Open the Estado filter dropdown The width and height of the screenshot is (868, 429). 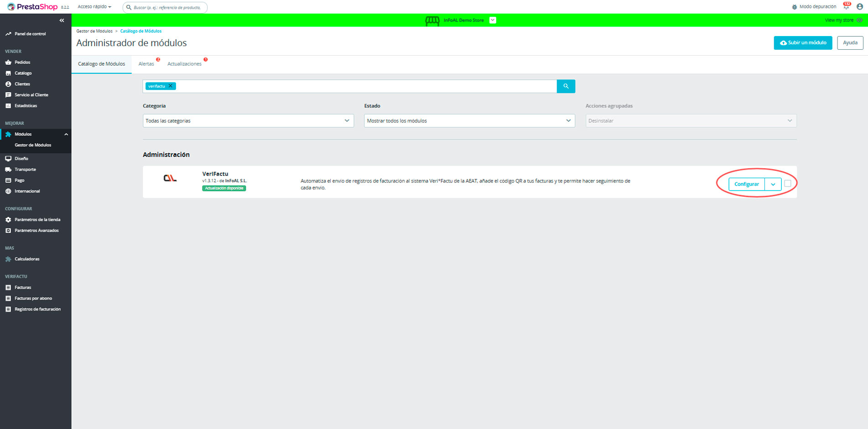[469, 121]
